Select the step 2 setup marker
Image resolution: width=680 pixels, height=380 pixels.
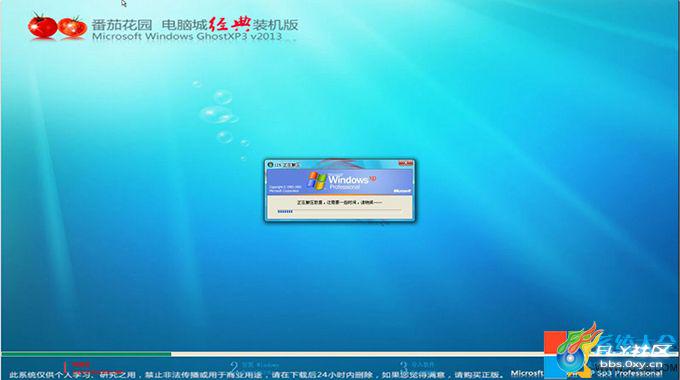click(x=254, y=366)
